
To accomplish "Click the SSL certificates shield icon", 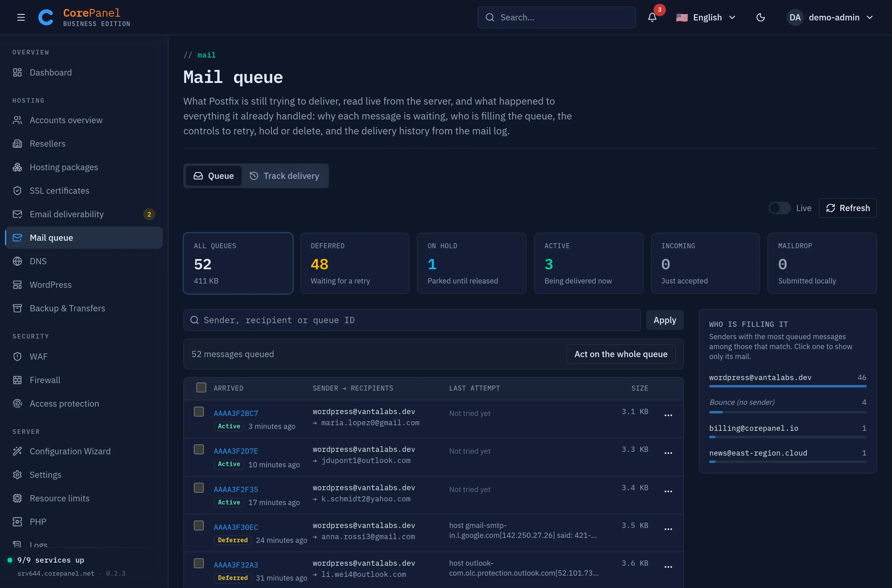I will pos(17,191).
